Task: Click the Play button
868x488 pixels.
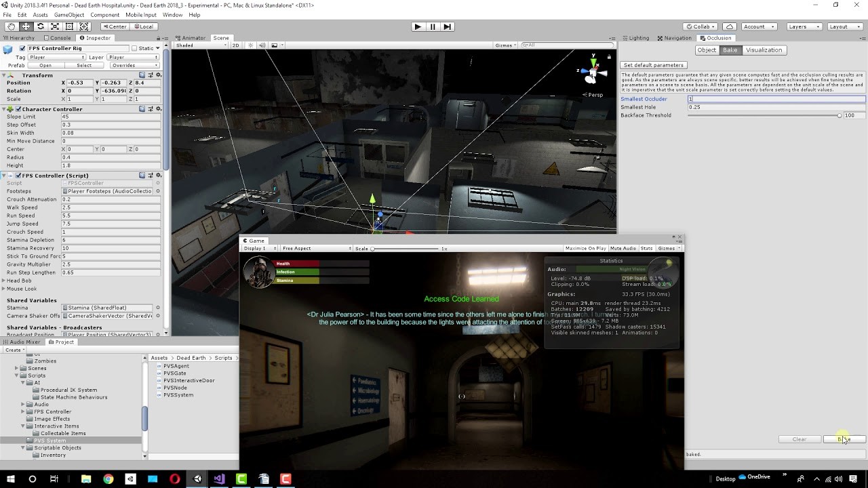Action: (x=418, y=26)
